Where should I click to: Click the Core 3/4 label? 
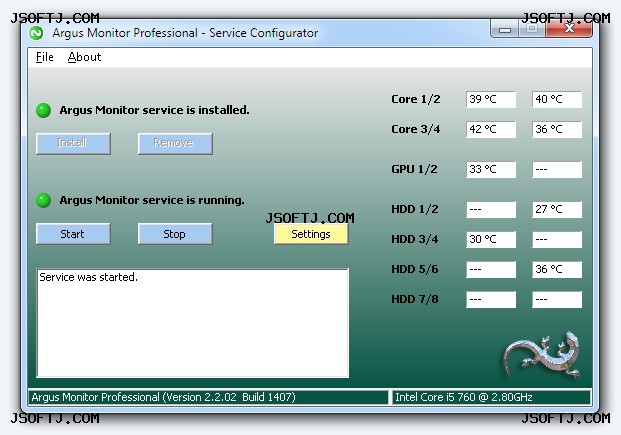coord(415,129)
